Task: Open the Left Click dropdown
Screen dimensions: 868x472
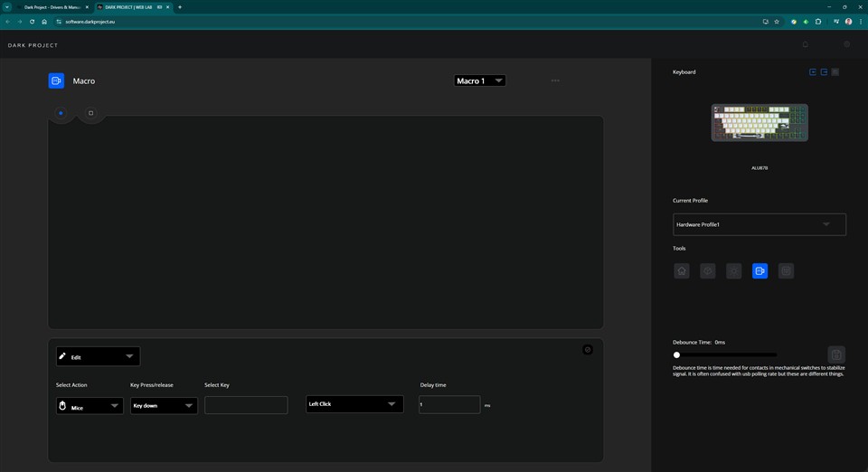Action: click(354, 404)
